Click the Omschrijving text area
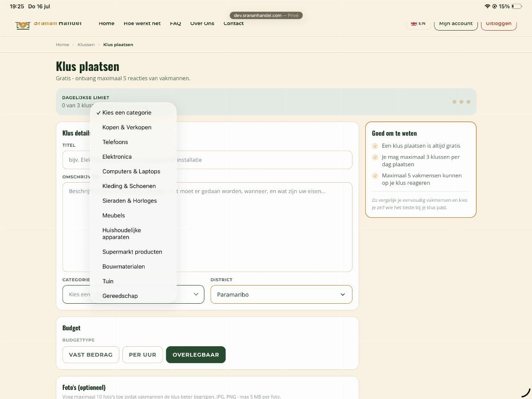The width and height of the screenshot is (532, 399). pos(207,227)
